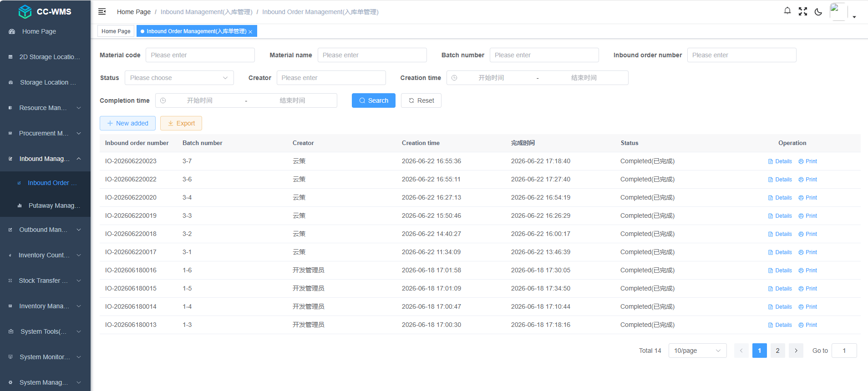The image size is (868, 391).
Task: Print order IO-202606180015
Action: (808, 289)
